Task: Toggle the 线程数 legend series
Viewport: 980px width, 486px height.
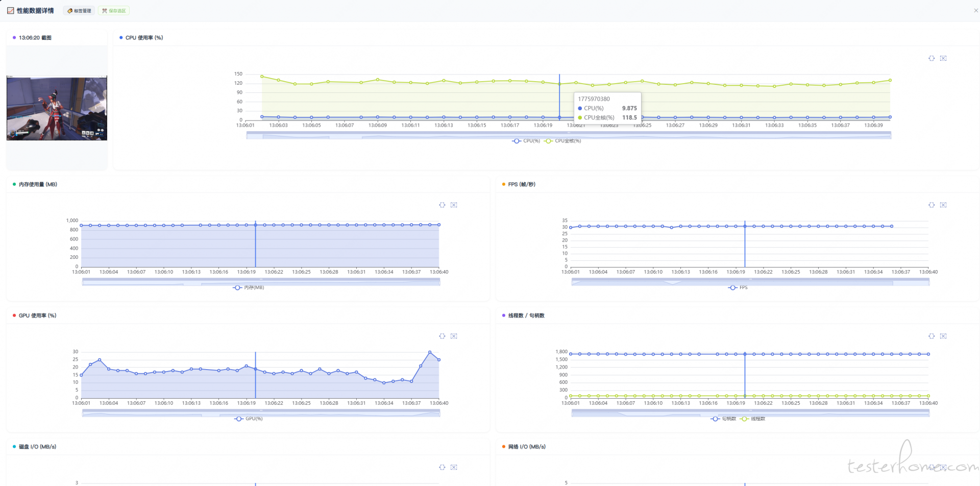Action: (753, 419)
